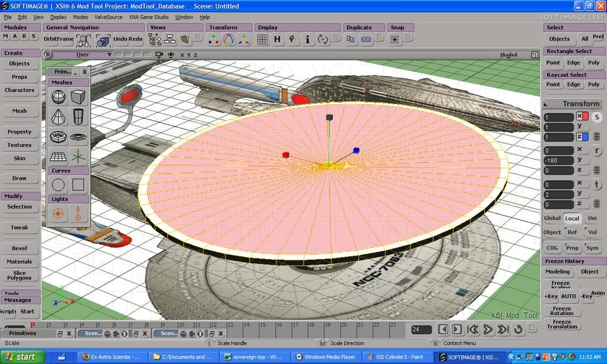Create a circle curve
This screenshot has height=364, width=607.
[59, 185]
